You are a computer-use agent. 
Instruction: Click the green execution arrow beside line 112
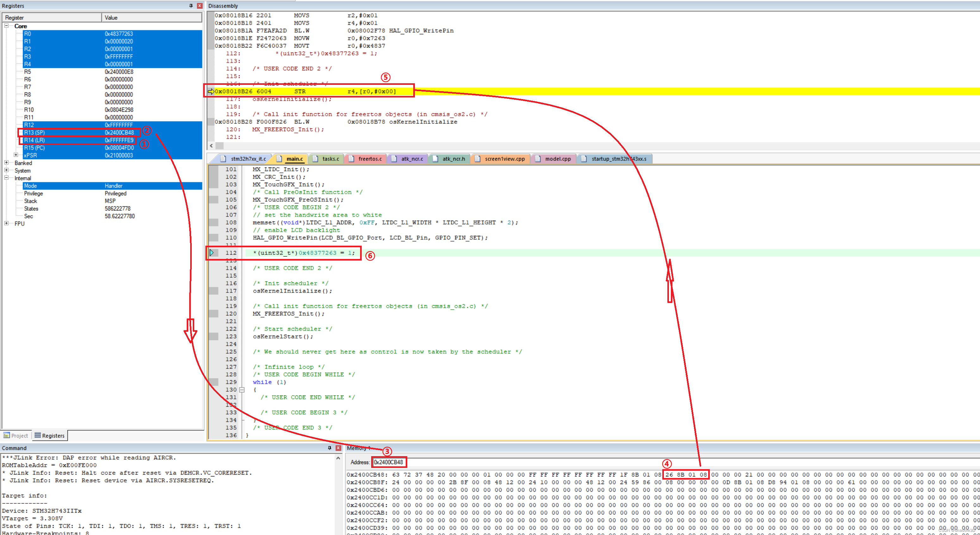211,252
